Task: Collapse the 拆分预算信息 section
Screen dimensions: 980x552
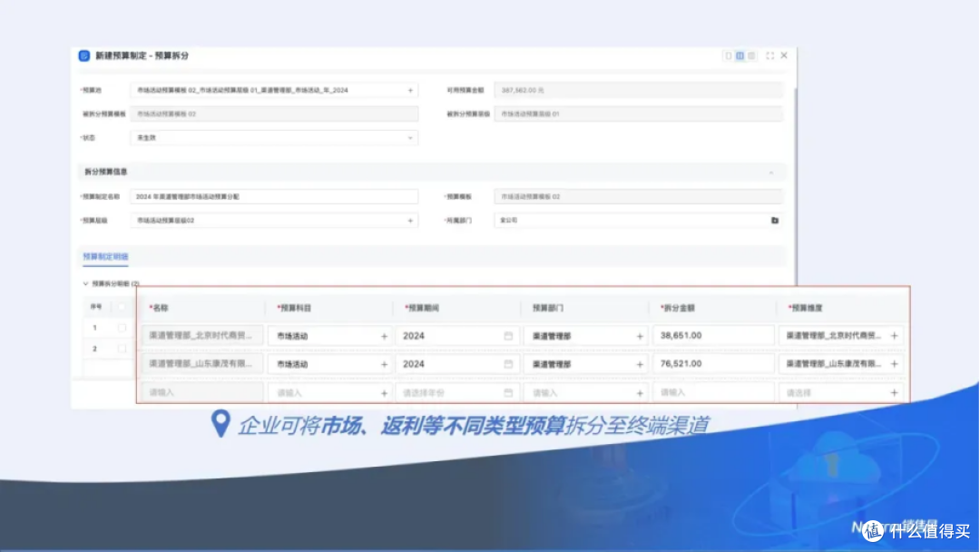Action: pyautogui.click(x=771, y=172)
